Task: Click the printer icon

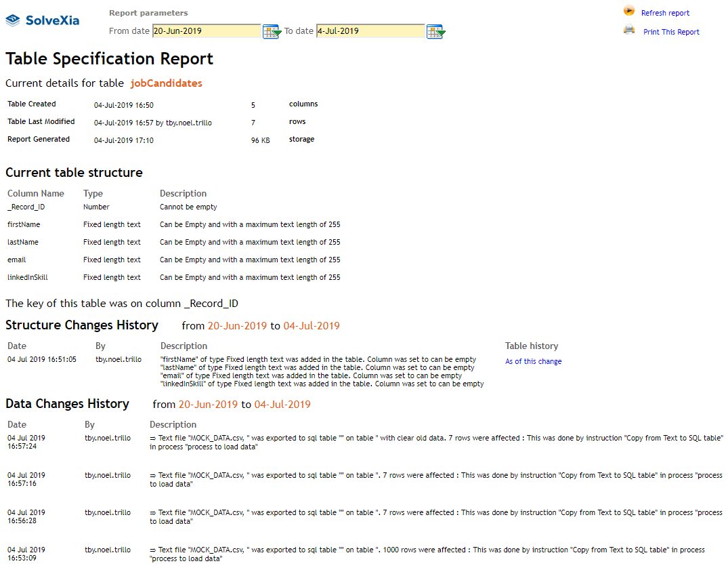Action: 629,30
